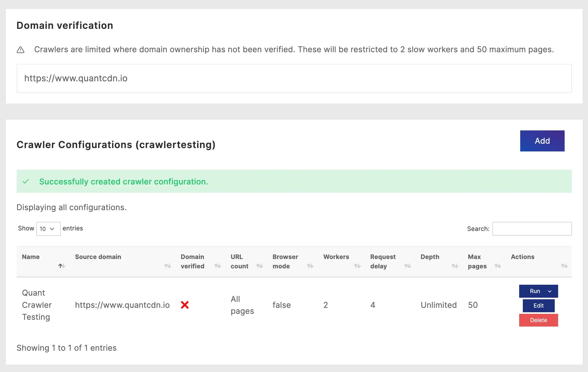588x372 pixels.
Task: Toggle sorting on the URL count column
Action: click(x=260, y=266)
